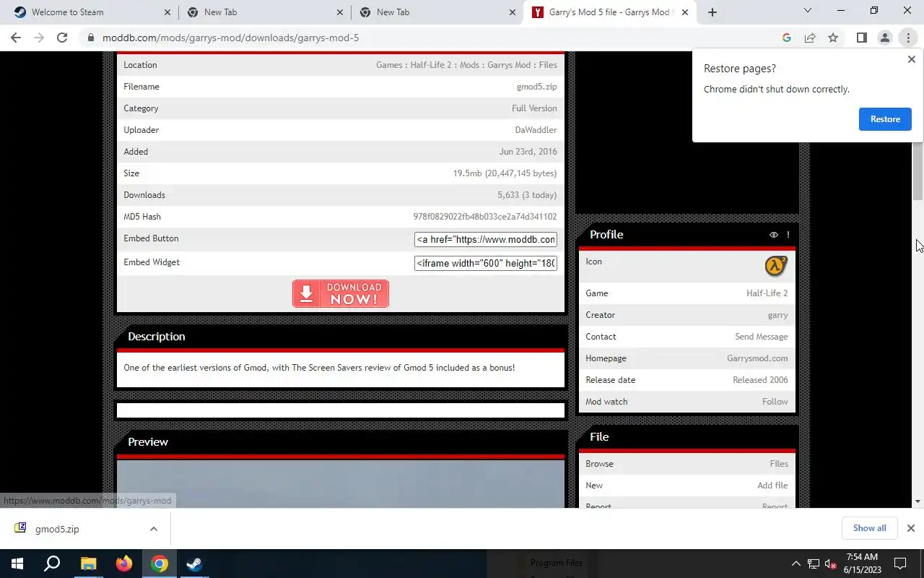Click the forward navigation arrow
Image resolution: width=924 pixels, height=578 pixels.
[39, 38]
